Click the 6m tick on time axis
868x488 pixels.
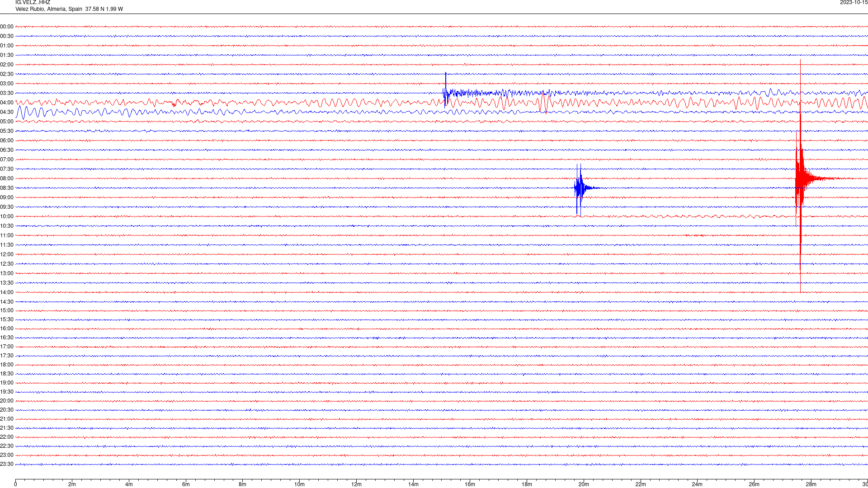[186, 484]
